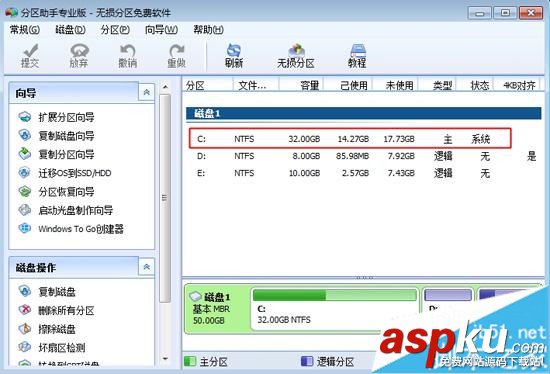This screenshot has height=374, width=550.
Task: Click the 分区恢复向导 icon
Action: pyautogui.click(x=25, y=191)
